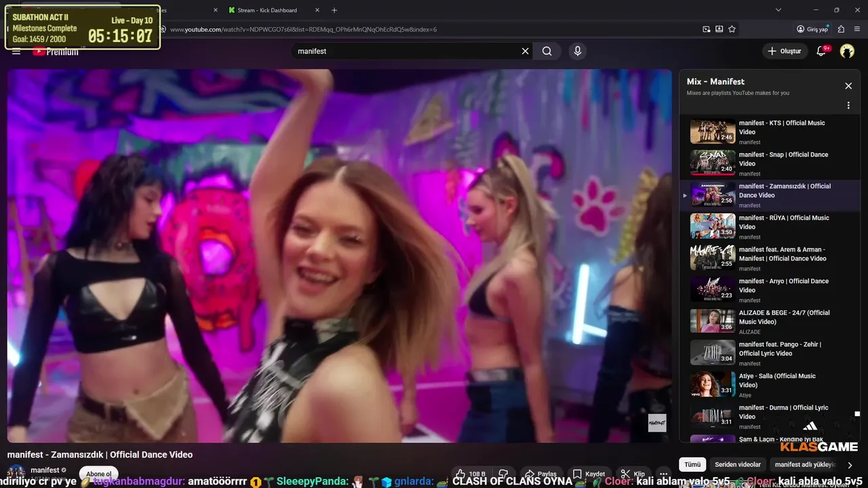Open the manifest channel avatar
The width and height of the screenshot is (868, 488).
pyautogui.click(x=16, y=474)
